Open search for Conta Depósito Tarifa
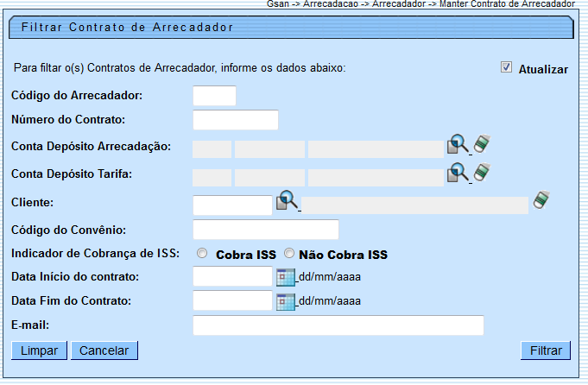 [x=458, y=173]
